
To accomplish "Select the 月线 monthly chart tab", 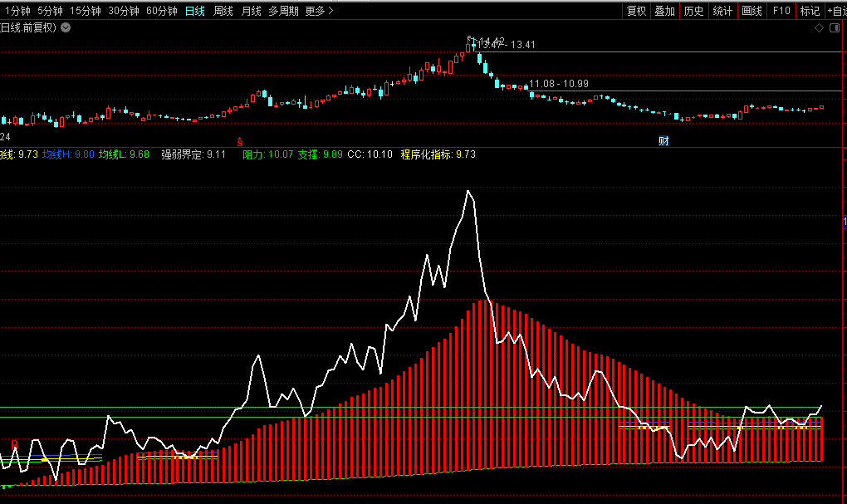I will tap(251, 11).
